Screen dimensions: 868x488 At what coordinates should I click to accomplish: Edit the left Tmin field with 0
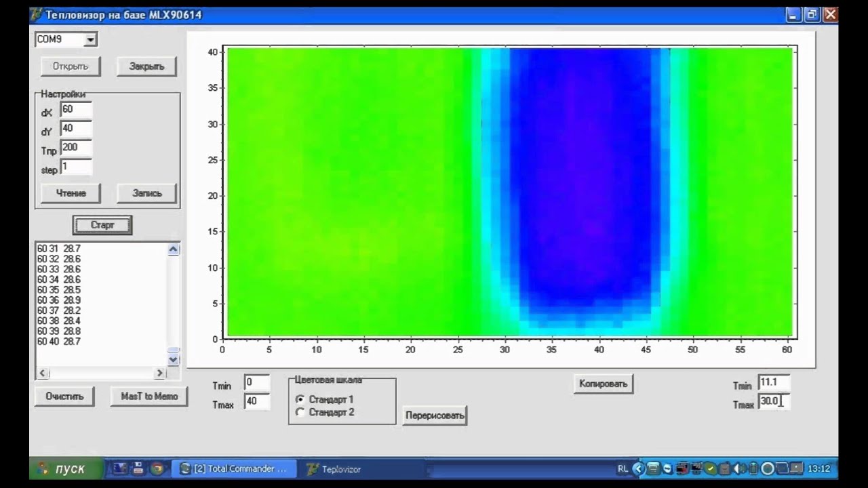pos(256,383)
